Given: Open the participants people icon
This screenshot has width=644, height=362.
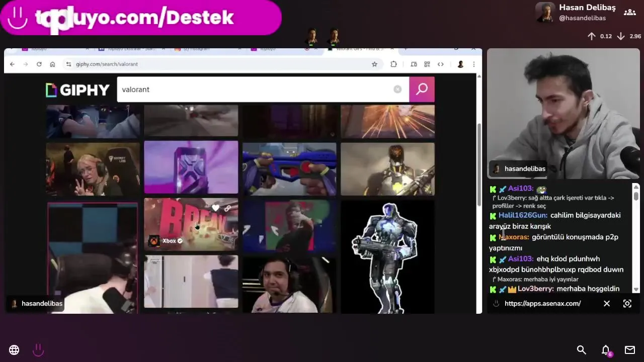Looking at the screenshot, I should click(x=629, y=13).
